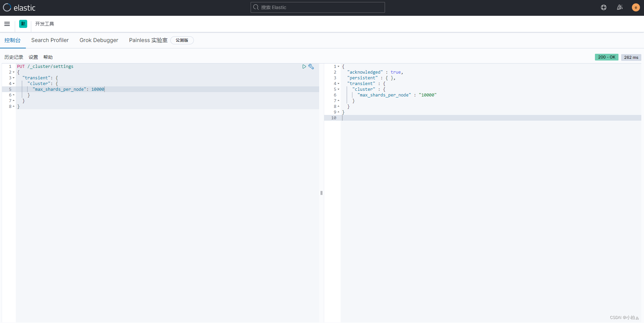The image size is (644, 323).
Task: Collapse response root fold at line 1
Action: tap(339, 67)
